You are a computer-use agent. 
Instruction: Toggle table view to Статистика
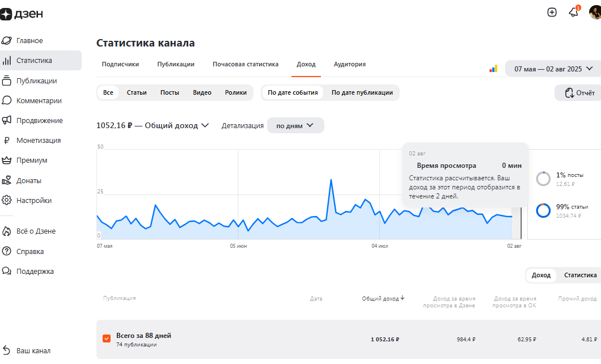(580, 275)
